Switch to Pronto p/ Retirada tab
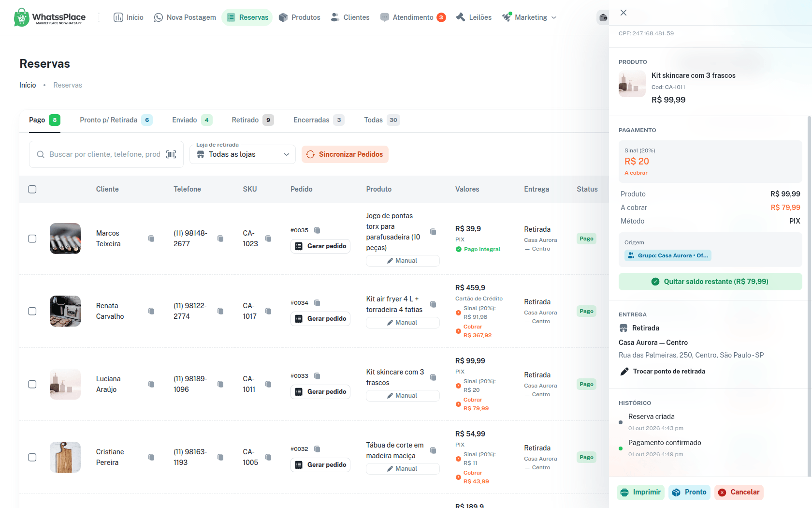The image size is (812, 508). (x=116, y=120)
